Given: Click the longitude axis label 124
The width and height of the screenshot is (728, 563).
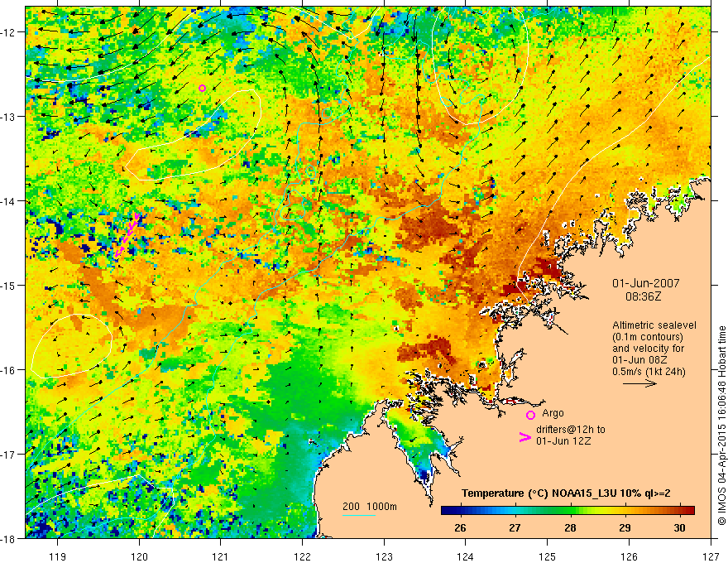Looking at the screenshot, I should click(466, 556).
